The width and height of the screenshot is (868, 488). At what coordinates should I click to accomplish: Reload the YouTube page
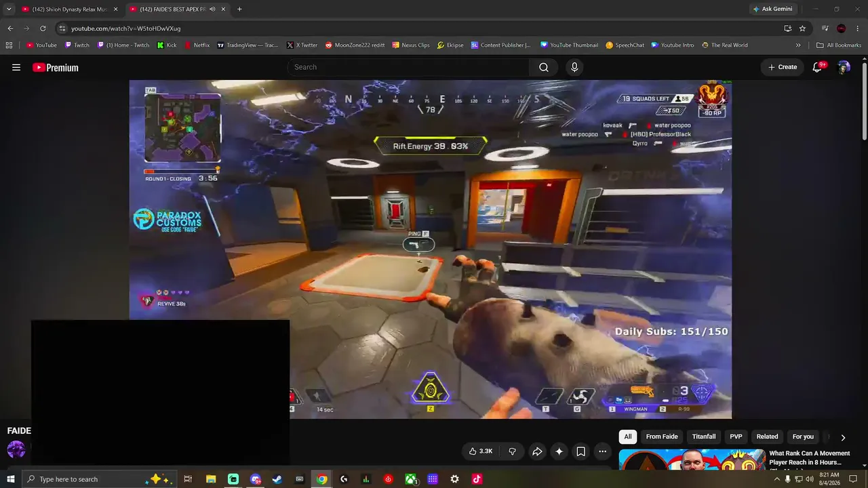pos(43,28)
